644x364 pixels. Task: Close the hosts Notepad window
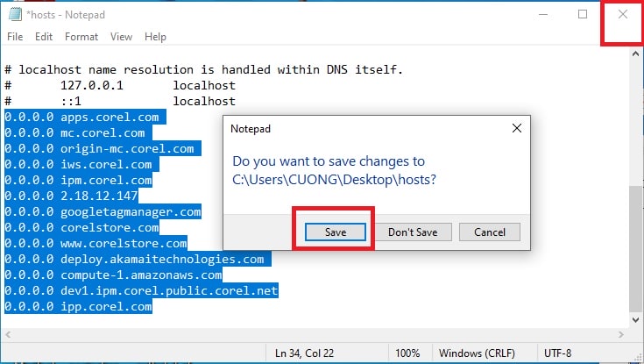pyautogui.click(x=623, y=14)
